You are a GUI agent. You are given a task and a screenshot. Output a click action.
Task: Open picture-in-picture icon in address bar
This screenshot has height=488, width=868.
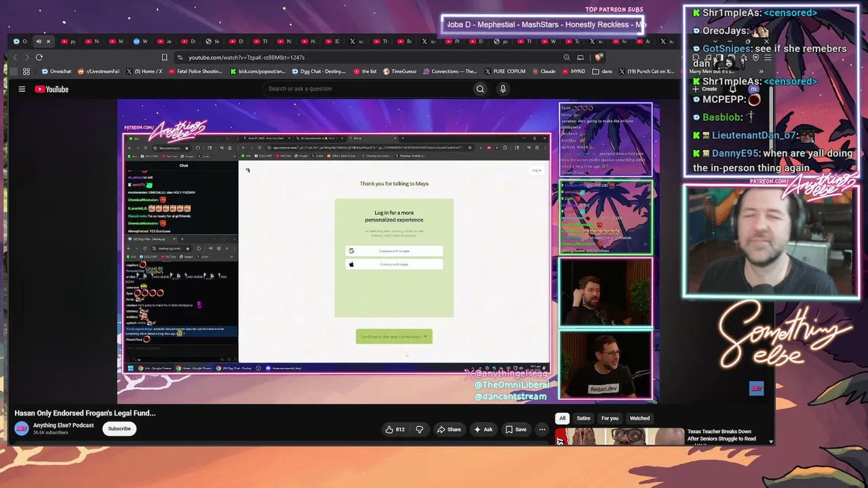pos(580,58)
